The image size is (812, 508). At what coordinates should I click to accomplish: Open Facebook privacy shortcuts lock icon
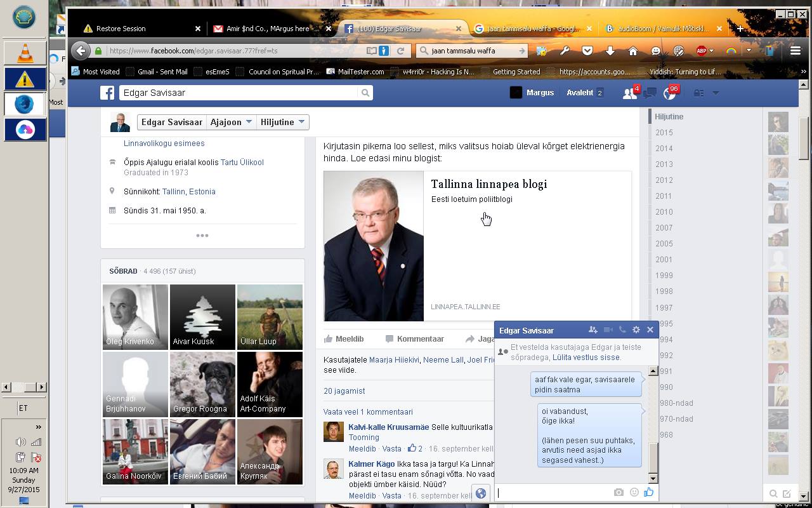[x=698, y=93]
